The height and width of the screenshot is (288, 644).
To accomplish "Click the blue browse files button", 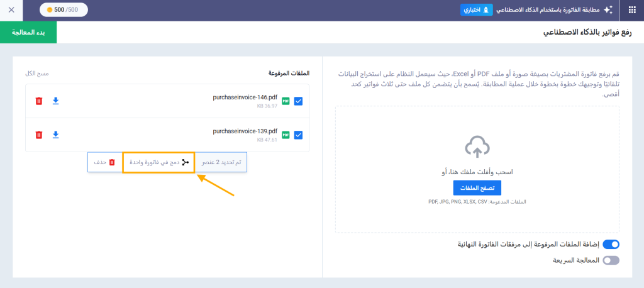I will 477,188.
